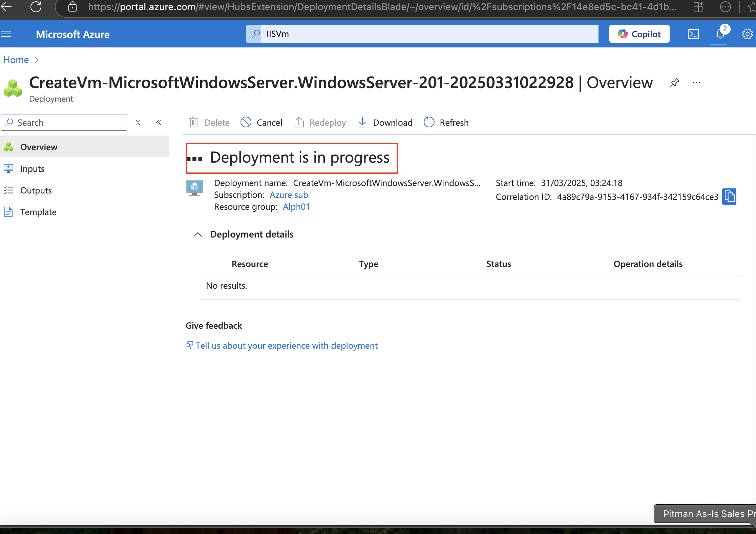756x534 pixels.
Task: Select Overview in the left menu
Action: pos(85,147)
